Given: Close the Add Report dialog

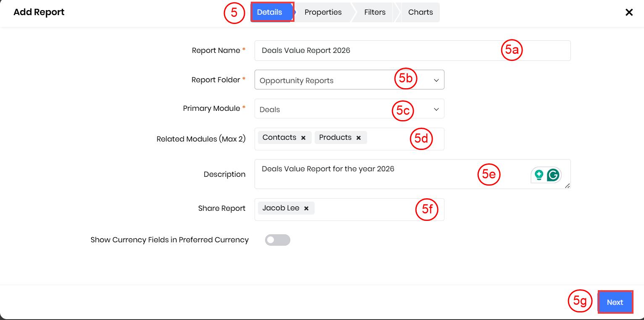Looking at the screenshot, I should pos(629,12).
